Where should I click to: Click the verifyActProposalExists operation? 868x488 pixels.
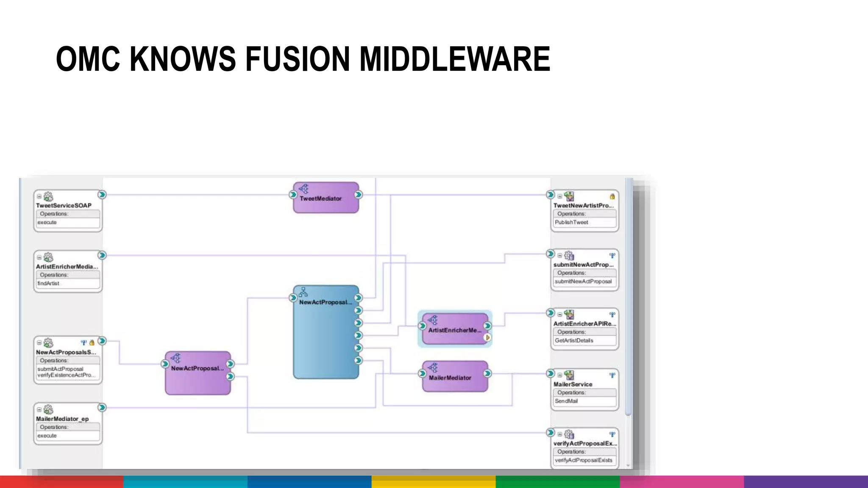pos(584,460)
